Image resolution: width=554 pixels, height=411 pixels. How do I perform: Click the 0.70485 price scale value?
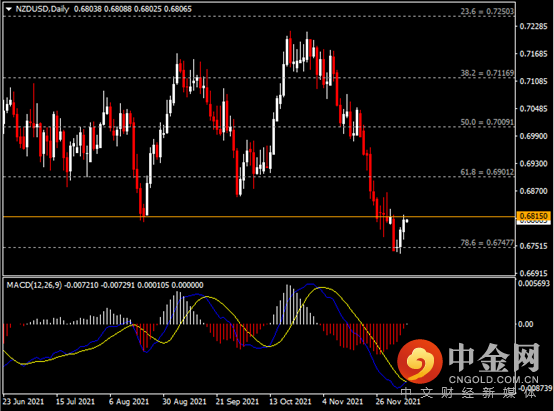(x=534, y=109)
